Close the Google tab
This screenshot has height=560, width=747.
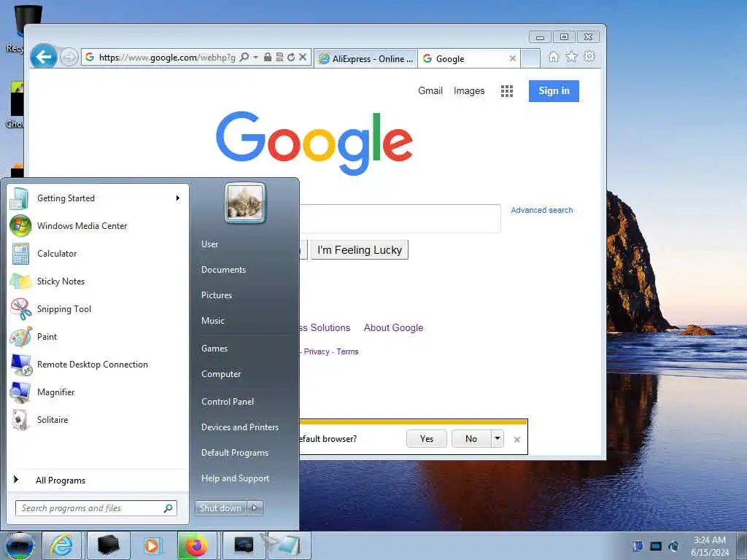(513, 58)
